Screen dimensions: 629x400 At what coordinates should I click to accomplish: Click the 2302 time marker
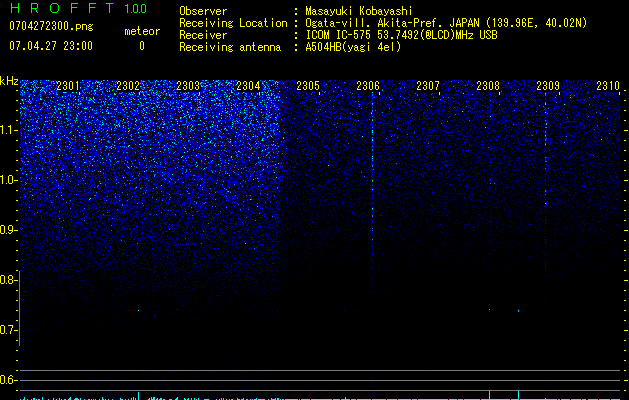point(128,86)
